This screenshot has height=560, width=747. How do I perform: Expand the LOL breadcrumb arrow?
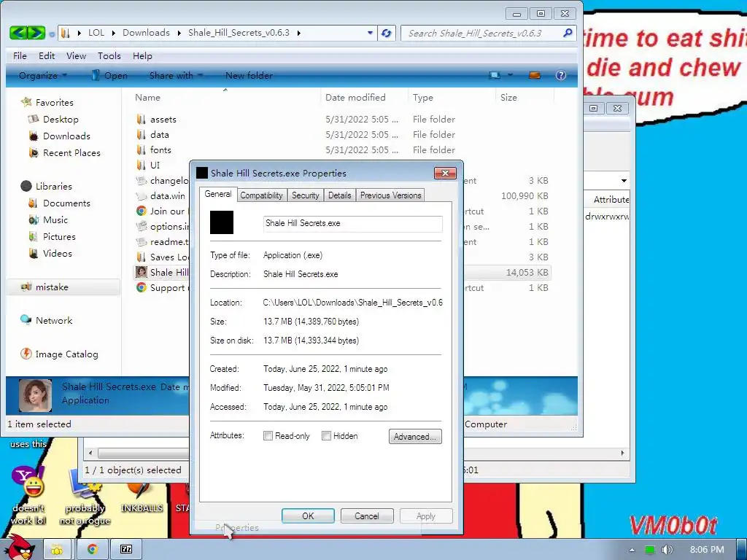coord(113,33)
